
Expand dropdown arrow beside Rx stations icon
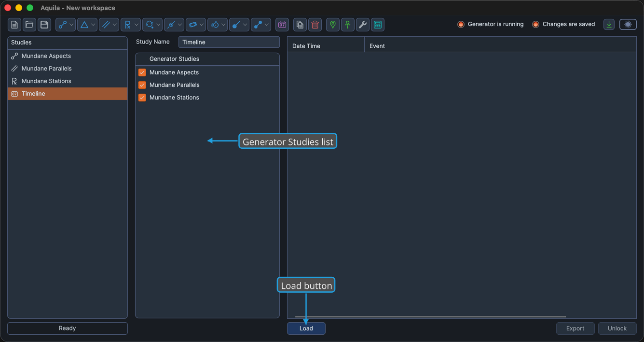(137, 25)
